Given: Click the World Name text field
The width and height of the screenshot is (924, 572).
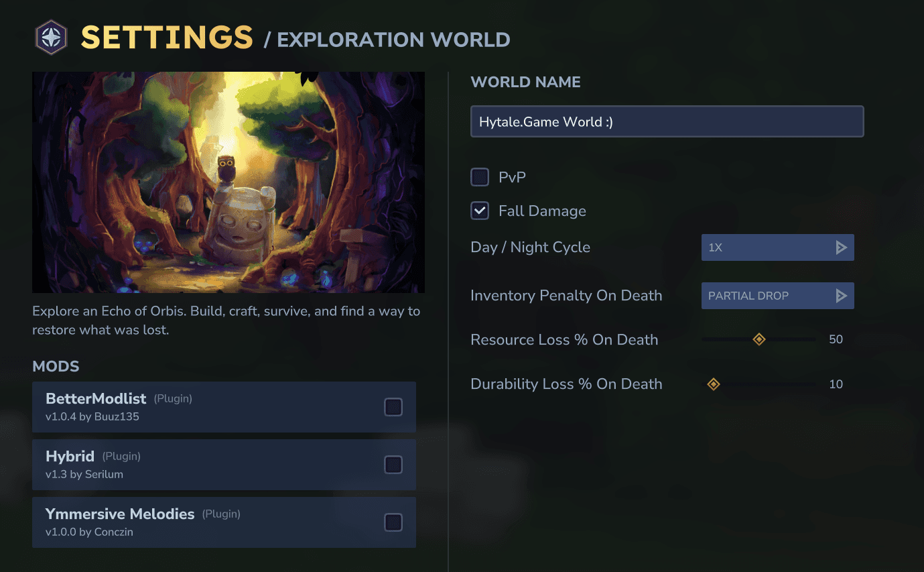Looking at the screenshot, I should [667, 121].
